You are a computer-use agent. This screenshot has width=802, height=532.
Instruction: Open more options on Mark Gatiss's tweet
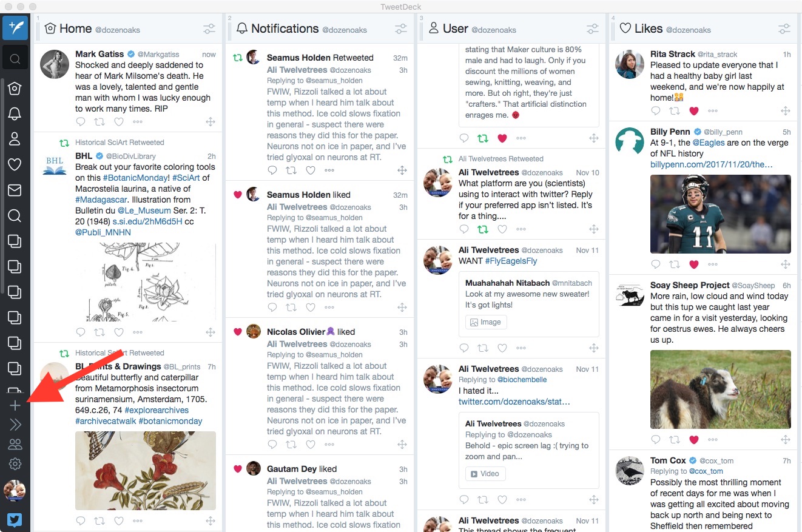[x=138, y=122]
